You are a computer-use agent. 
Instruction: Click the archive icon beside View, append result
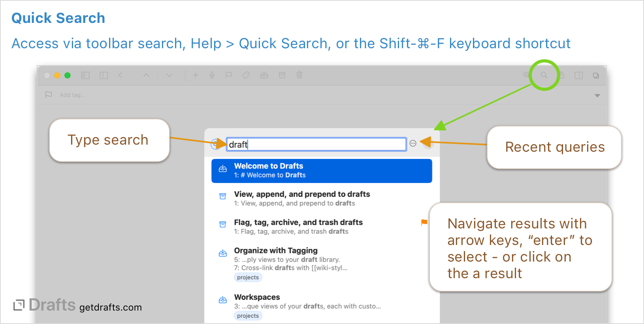pyautogui.click(x=223, y=196)
